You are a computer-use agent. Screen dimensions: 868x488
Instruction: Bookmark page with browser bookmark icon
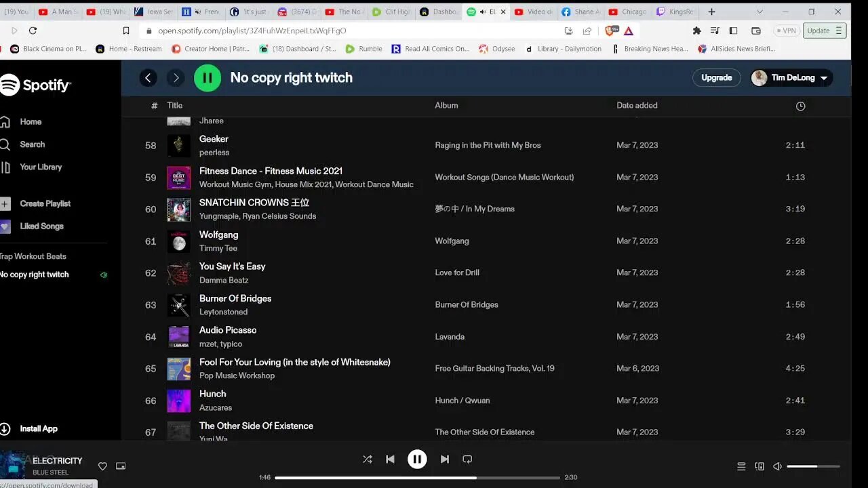tap(125, 30)
